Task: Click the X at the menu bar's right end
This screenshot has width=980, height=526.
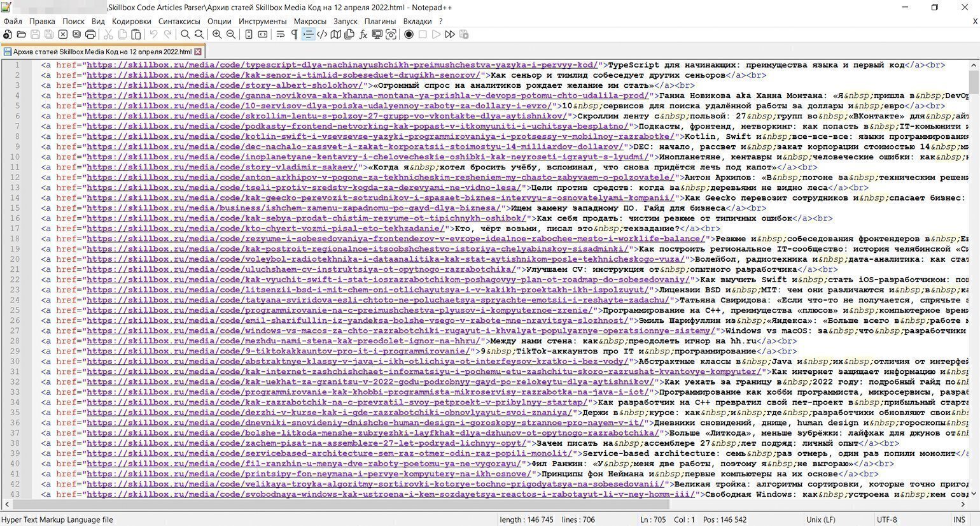Action: (x=975, y=21)
